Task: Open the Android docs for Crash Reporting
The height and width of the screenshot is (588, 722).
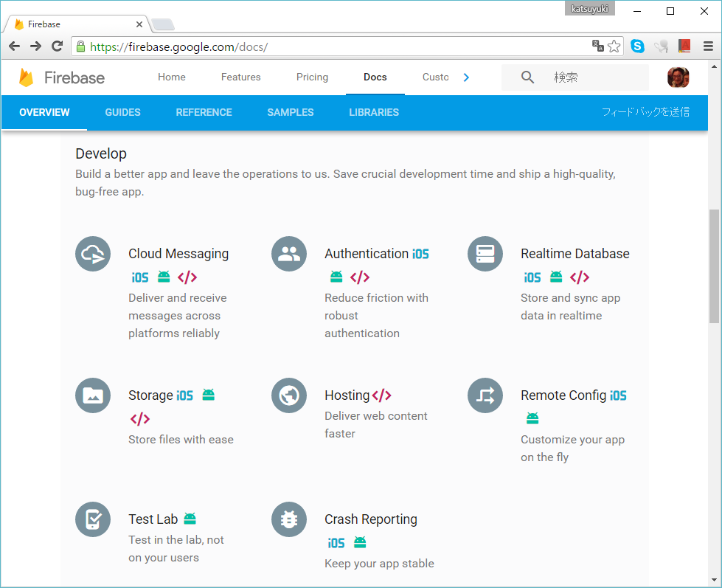Action: (x=360, y=542)
